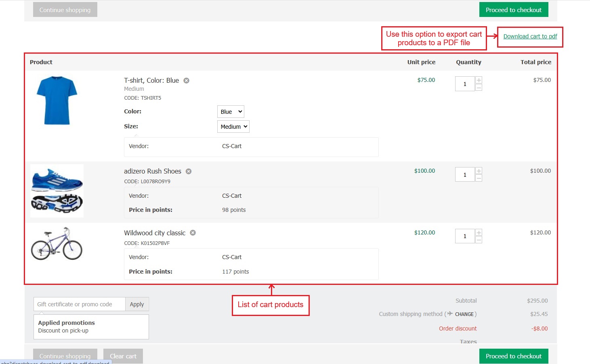Click Download cart to pdf link
Screen dimensions: 590x364
click(530, 36)
